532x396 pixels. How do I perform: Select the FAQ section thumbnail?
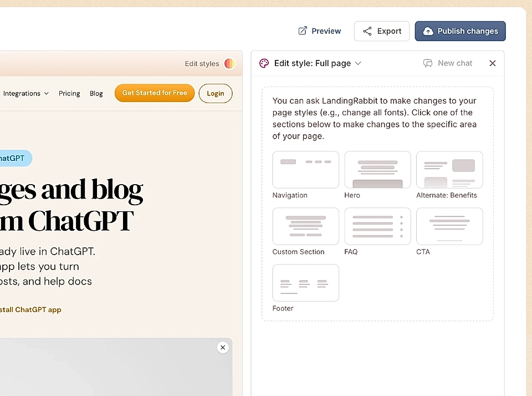[377, 226]
